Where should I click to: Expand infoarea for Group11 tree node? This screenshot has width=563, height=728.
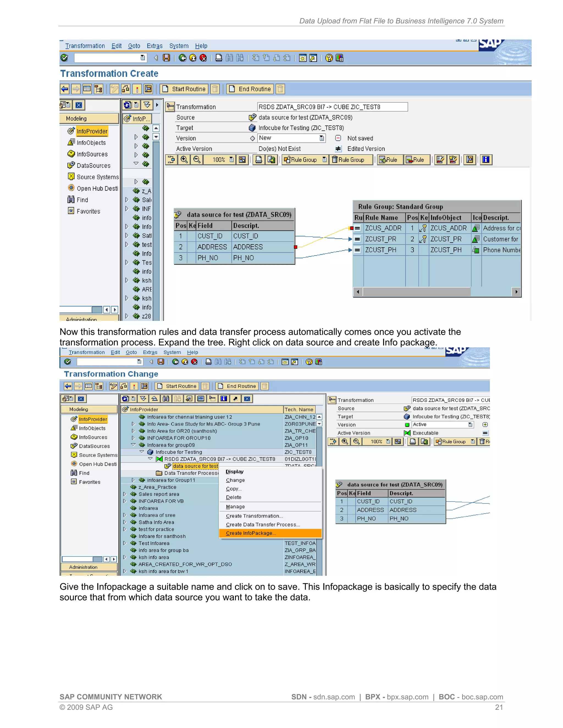(133, 480)
